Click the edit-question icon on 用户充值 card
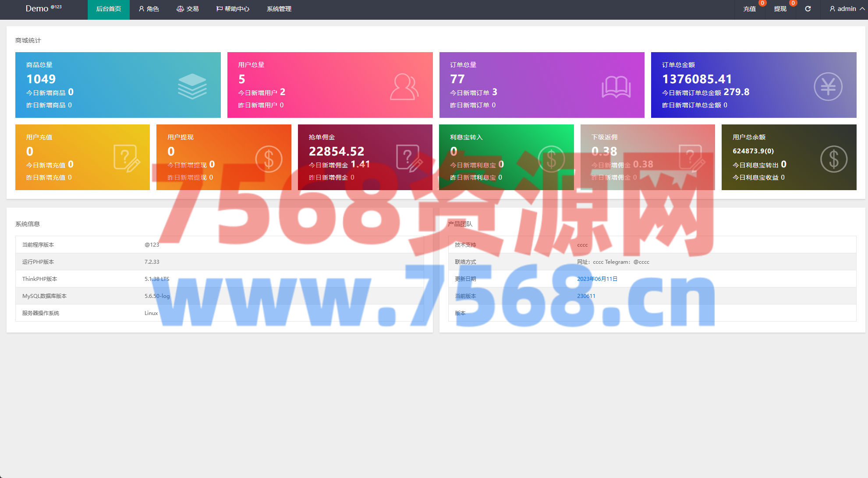Image resolution: width=868 pixels, height=478 pixels. pyautogui.click(x=127, y=158)
